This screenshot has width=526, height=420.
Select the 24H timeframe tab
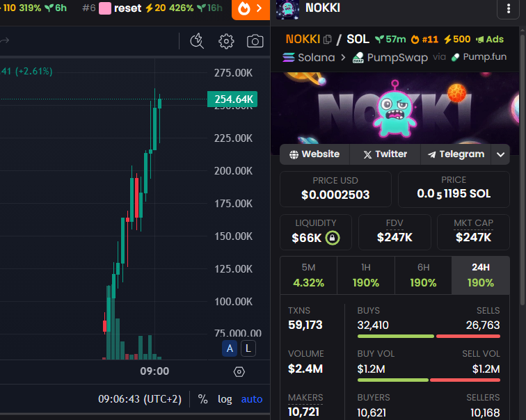click(481, 275)
